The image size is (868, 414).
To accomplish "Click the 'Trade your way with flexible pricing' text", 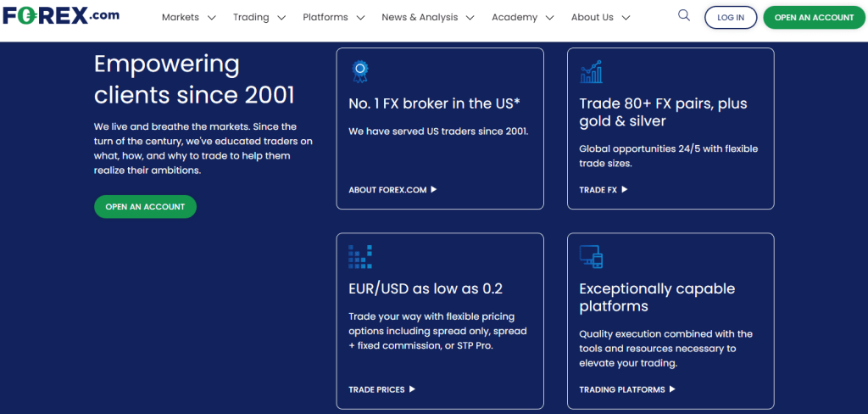I will click(x=437, y=332).
